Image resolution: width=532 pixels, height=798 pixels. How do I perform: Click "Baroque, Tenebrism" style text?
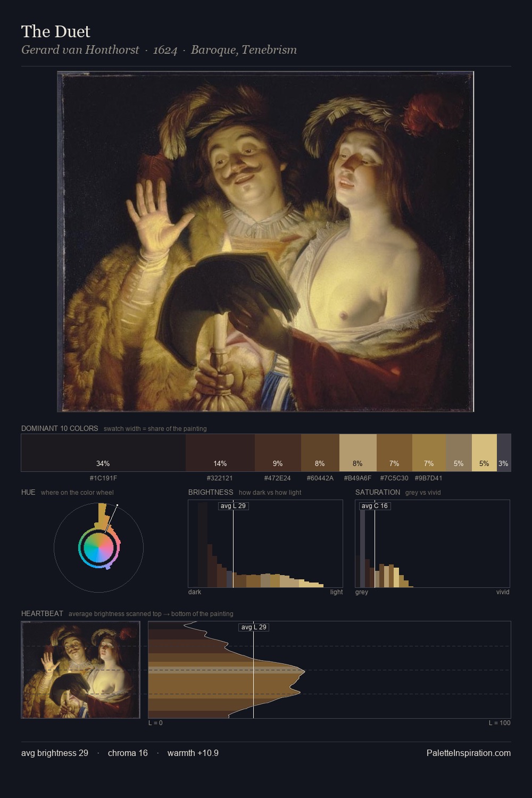pos(244,50)
